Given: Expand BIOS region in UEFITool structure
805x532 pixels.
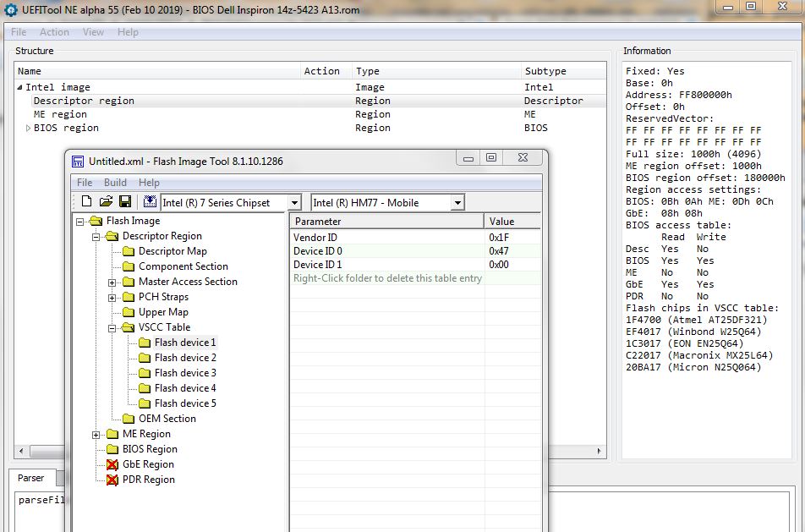Looking at the screenshot, I should point(28,129).
